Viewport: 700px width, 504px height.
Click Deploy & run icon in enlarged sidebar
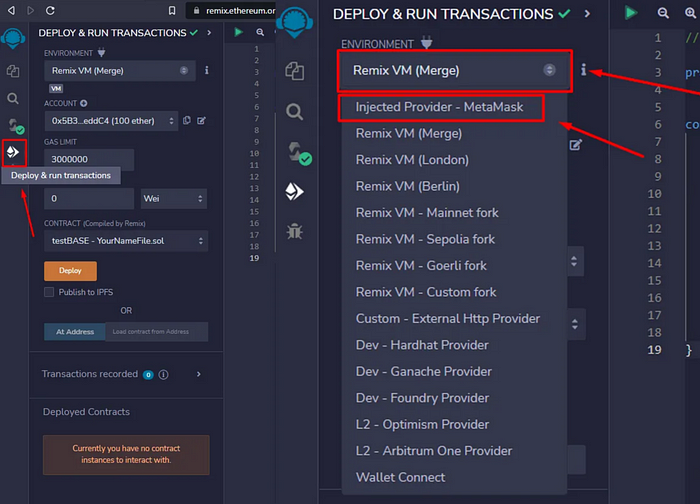(x=294, y=192)
